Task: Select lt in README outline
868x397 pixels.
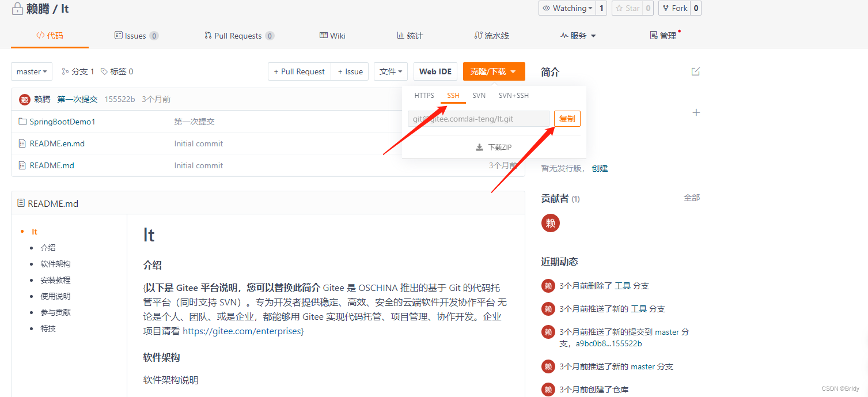Action: tap(35, 232)
